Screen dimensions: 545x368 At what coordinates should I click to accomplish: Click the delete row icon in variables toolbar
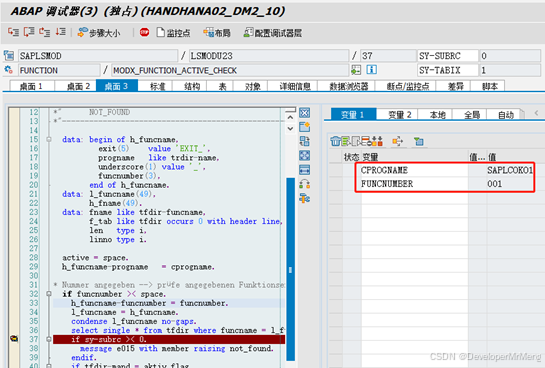tap(367, 141)
